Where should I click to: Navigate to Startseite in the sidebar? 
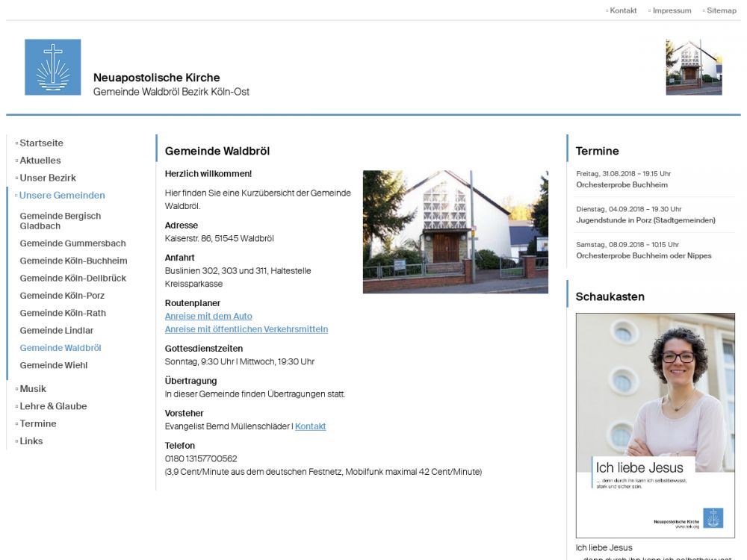[41, 143]
